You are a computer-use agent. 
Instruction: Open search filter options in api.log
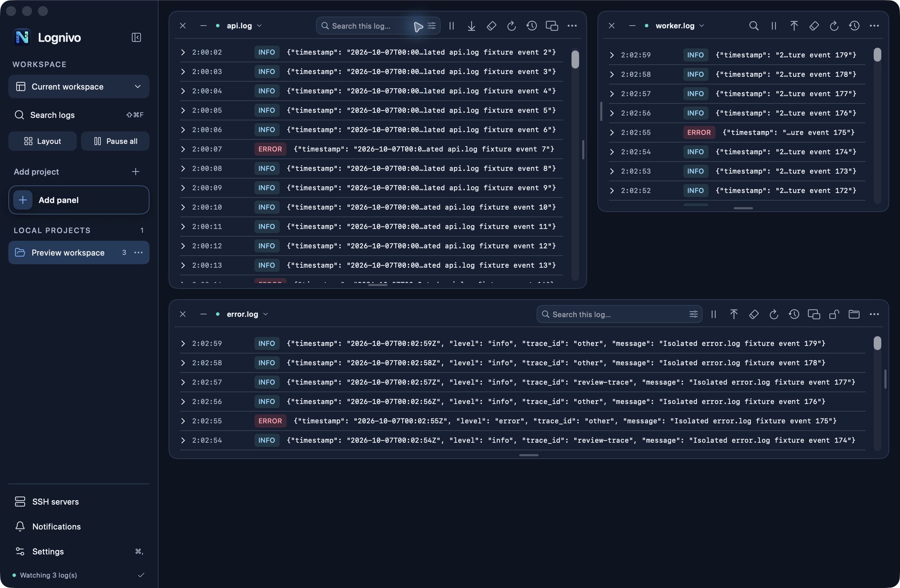(431, 26)
